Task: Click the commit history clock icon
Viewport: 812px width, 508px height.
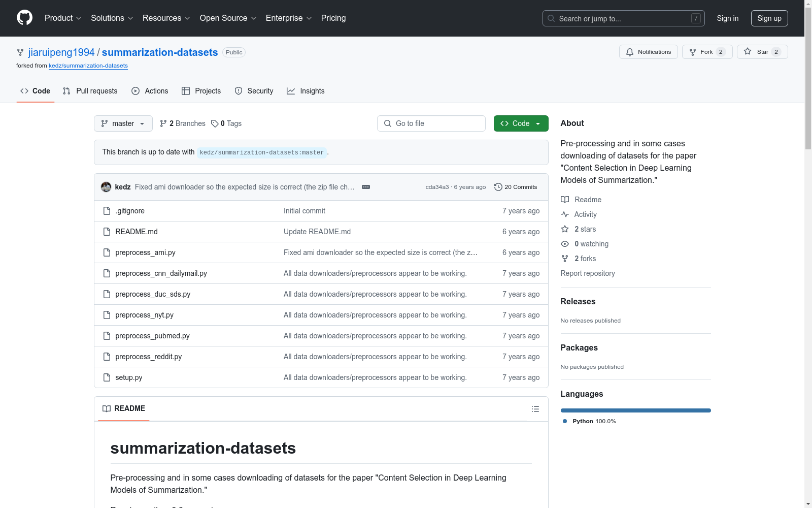Action: [498, 187]
